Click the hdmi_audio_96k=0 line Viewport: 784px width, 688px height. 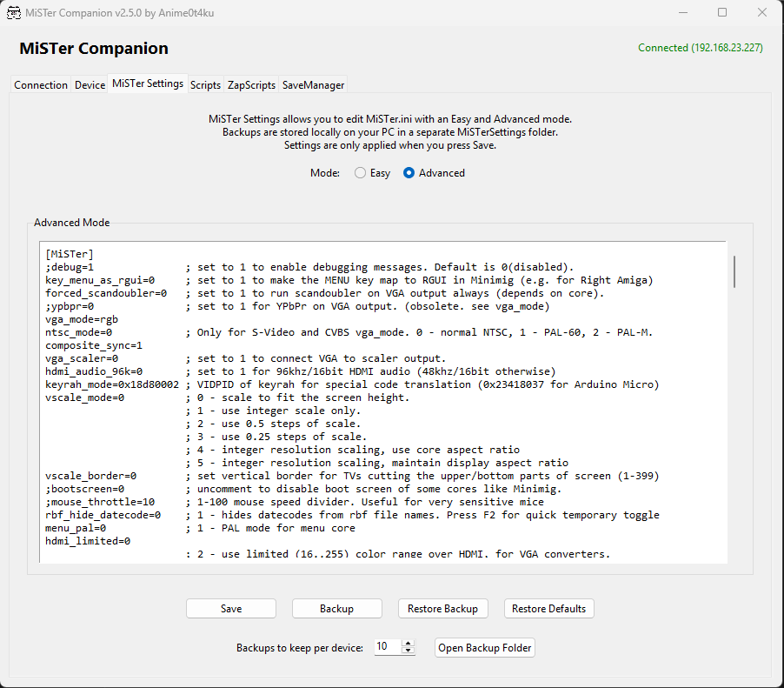[94, 371]
